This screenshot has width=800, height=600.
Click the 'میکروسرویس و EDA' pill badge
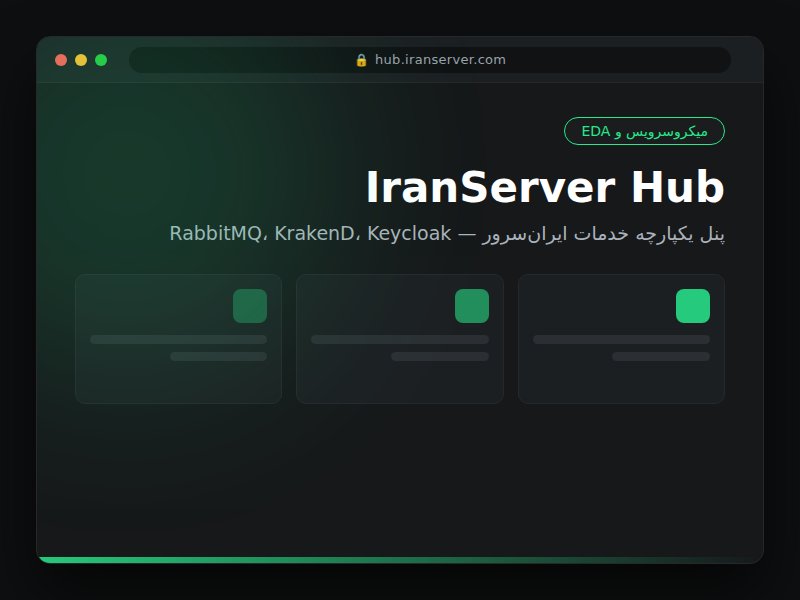644,131
